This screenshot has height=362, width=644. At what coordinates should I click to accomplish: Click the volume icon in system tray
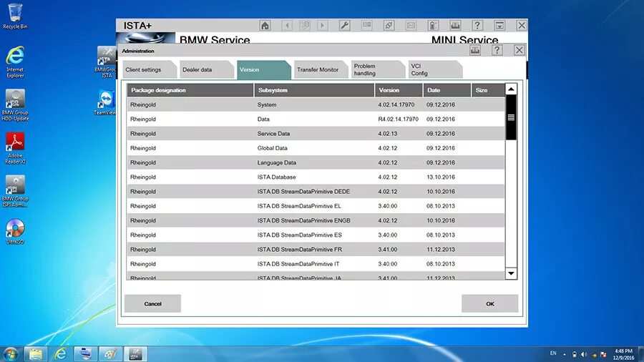[x=584, y=354]
